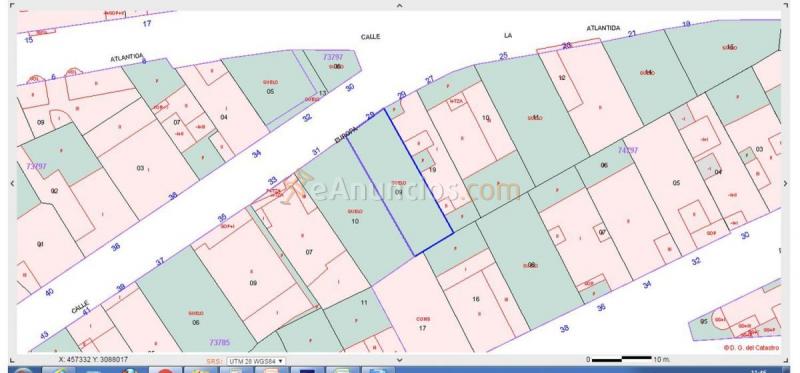
Task: Pan the map east with the right arrow
Action: click(x=786, y=183)
